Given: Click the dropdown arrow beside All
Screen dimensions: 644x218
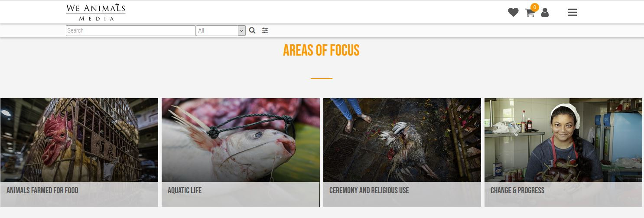Looking at the screenshot, I should [x=241, y=30].
